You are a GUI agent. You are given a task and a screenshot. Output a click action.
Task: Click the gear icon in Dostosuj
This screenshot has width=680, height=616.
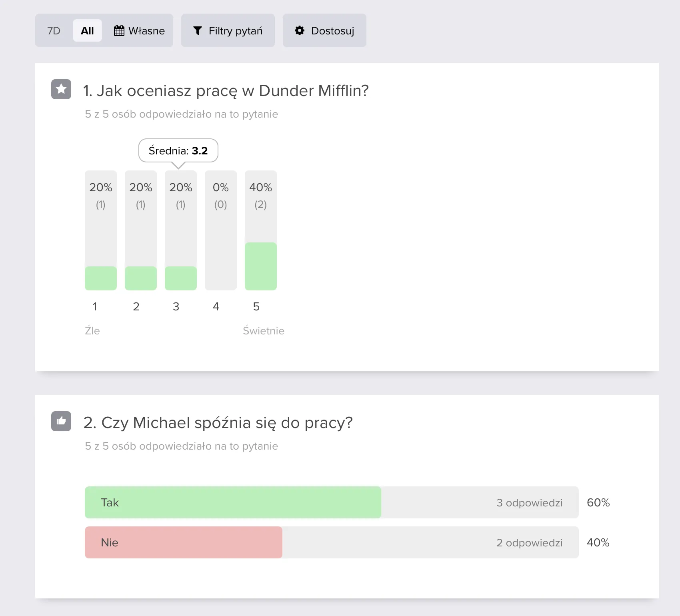coord(300,30)
